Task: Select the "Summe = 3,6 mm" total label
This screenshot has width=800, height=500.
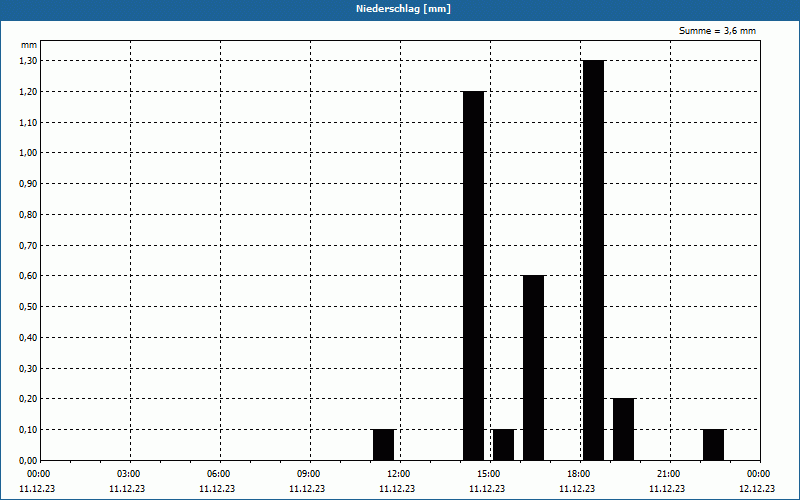Action: [717, 31]
